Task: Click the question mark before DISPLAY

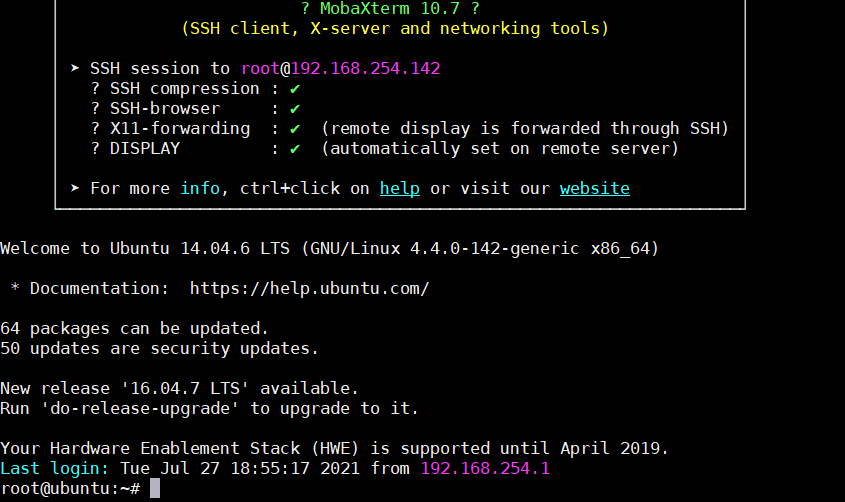Action: (95, 149)
